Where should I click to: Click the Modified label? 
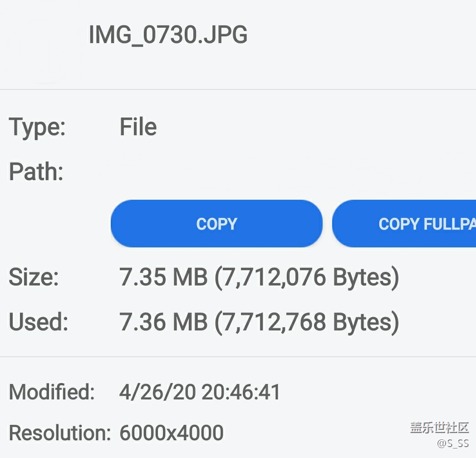(x=52, y=392)
